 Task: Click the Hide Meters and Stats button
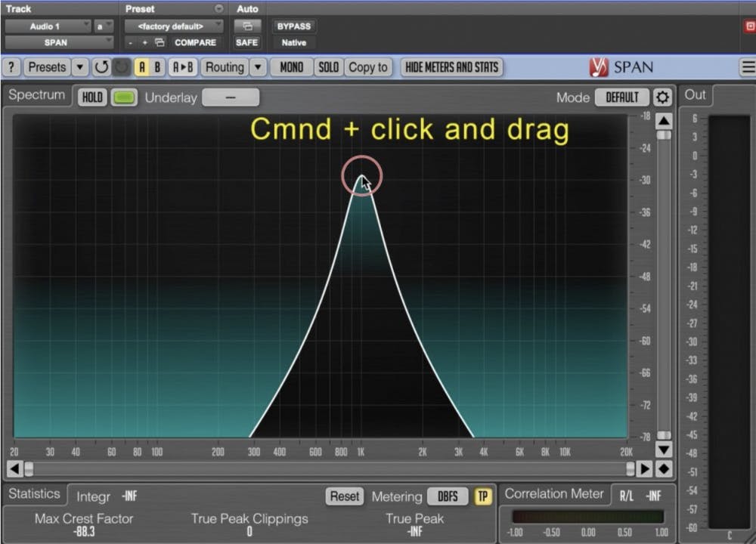coord(451,67)
